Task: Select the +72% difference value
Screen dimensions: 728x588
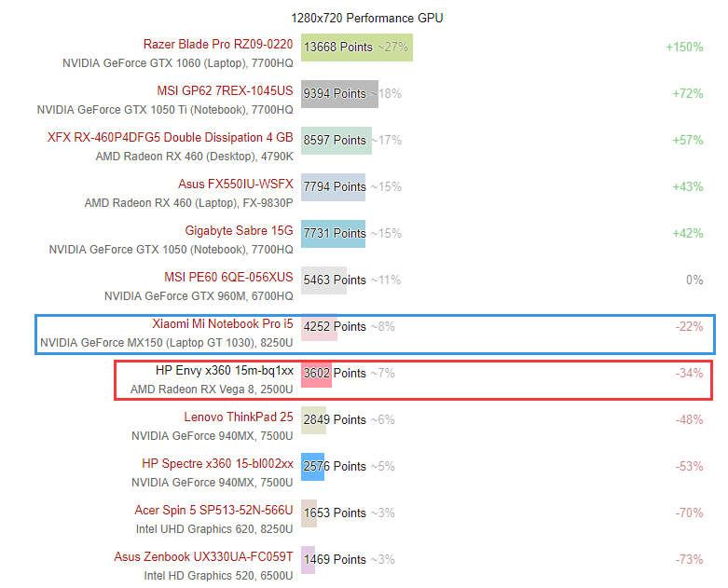Action: point(688,94)
